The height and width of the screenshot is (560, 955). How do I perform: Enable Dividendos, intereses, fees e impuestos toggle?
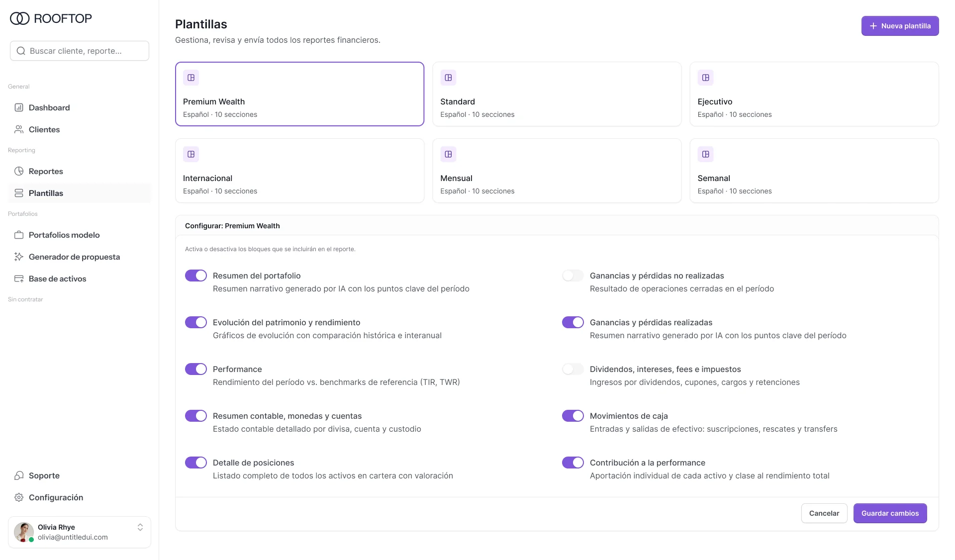(x=573, y=369)
